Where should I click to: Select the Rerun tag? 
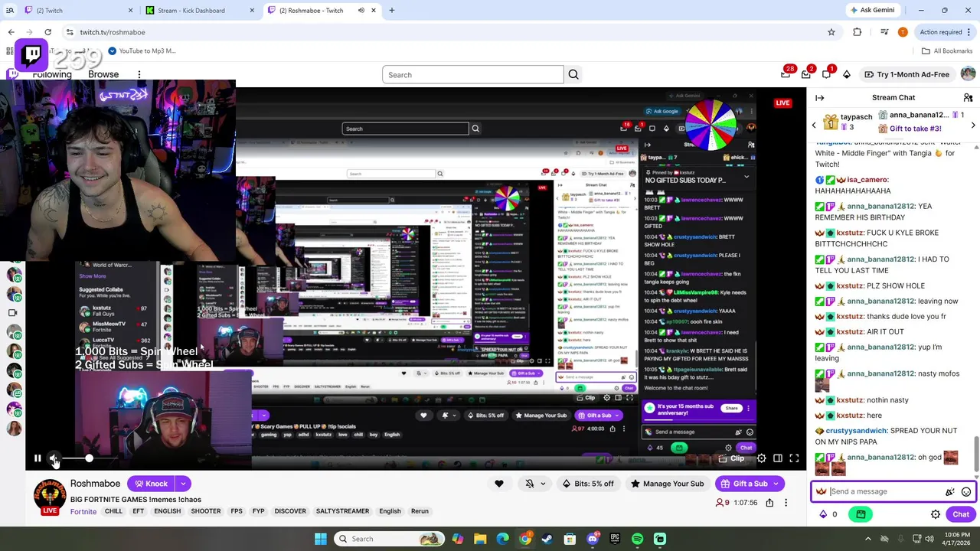click(420, 511)
